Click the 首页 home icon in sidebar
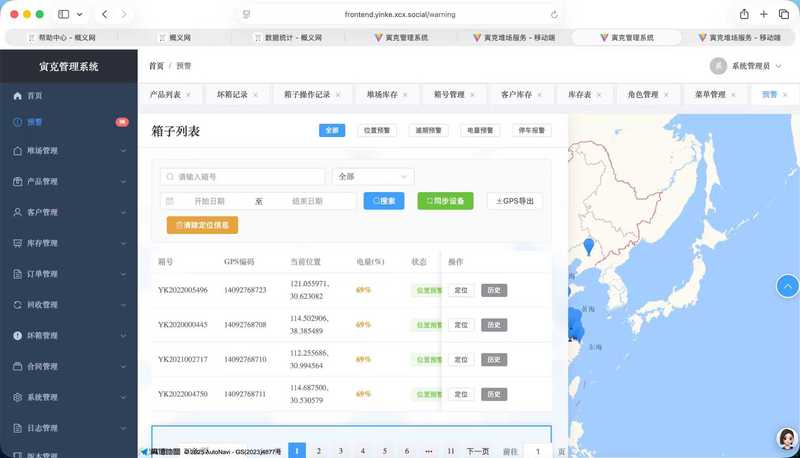Viewport: 800px width, 458px height. (x=17, y=96)
